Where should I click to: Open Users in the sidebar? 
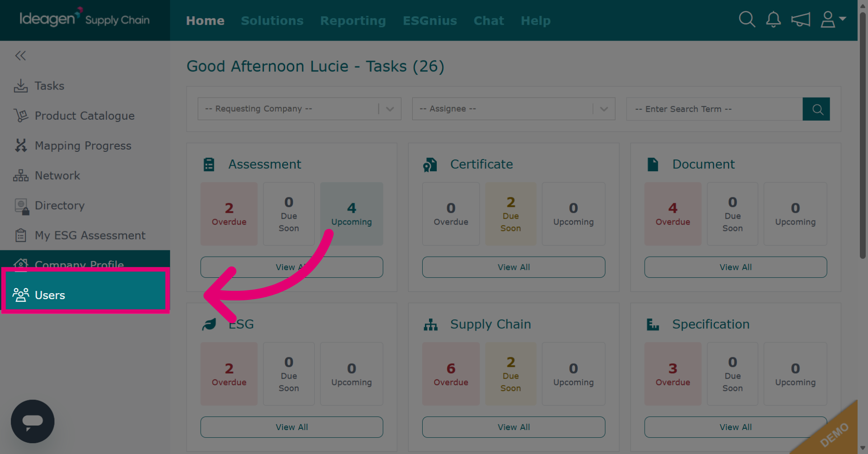(x=86, y=295)
